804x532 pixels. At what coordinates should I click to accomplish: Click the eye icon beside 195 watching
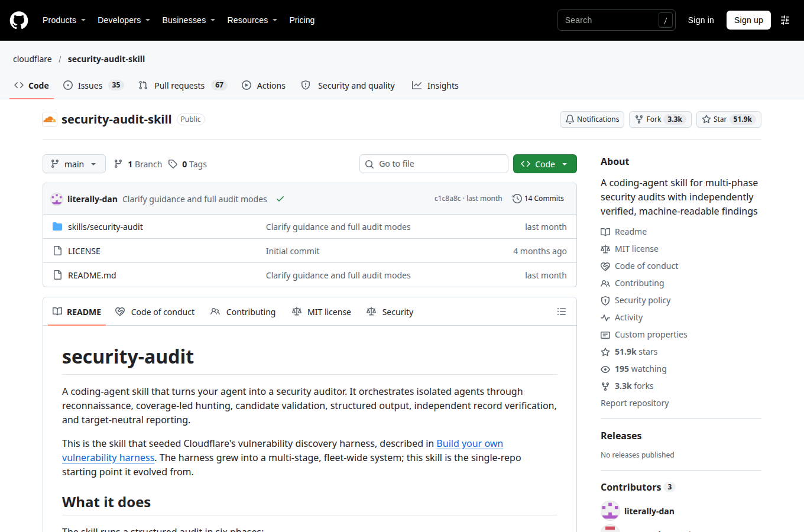[x=605, y=369]
